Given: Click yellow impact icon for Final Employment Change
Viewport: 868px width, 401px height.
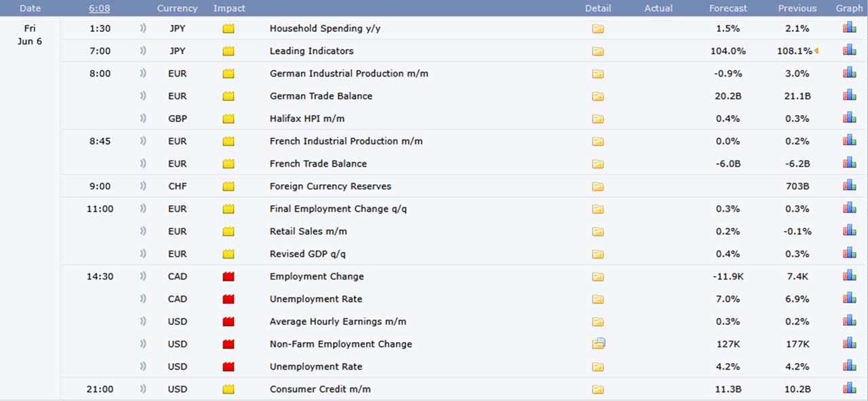Looking at the screenshot, I should (229, 209).
